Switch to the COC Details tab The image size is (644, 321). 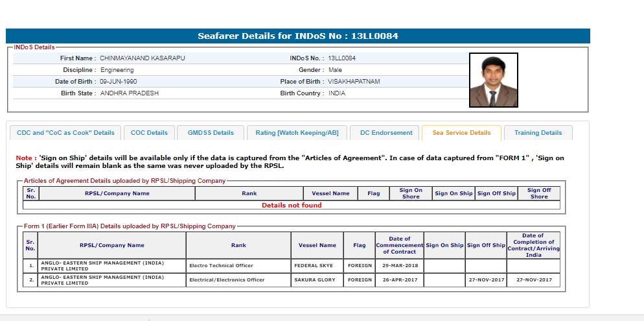[x=149, y=133]
